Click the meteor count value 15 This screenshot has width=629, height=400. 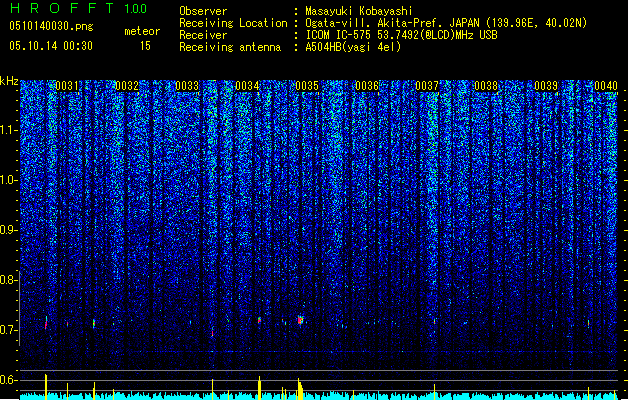point(145,46)
